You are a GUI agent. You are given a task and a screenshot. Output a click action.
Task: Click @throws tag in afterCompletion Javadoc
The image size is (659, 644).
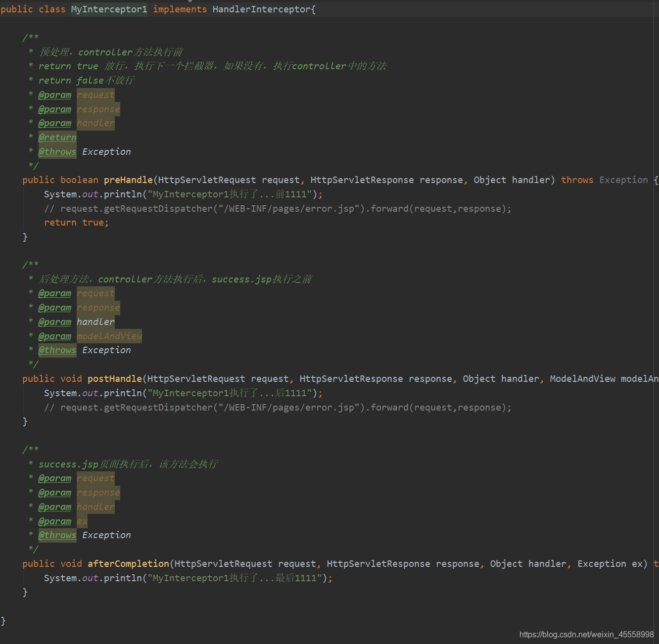pyautogui.click(x=57, y=535)
